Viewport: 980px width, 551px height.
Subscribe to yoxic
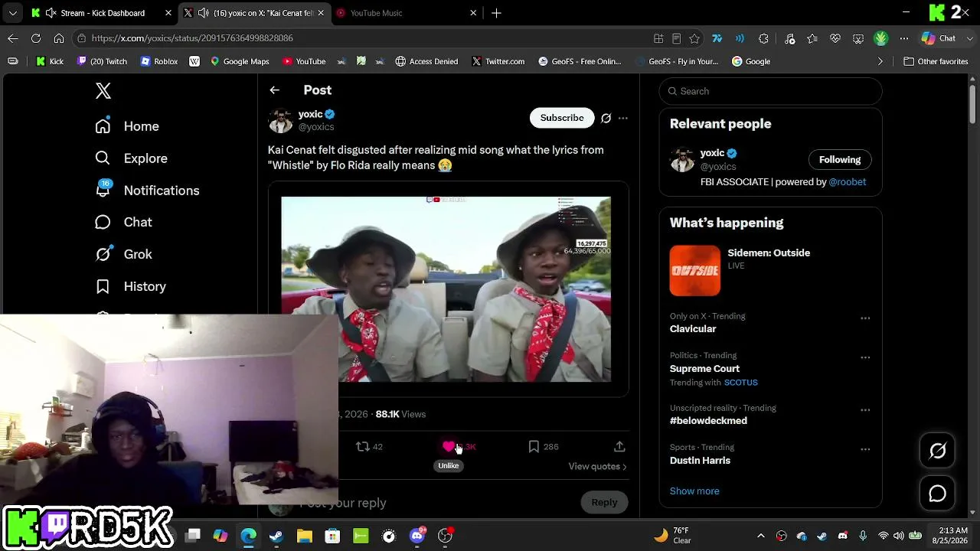562,118
